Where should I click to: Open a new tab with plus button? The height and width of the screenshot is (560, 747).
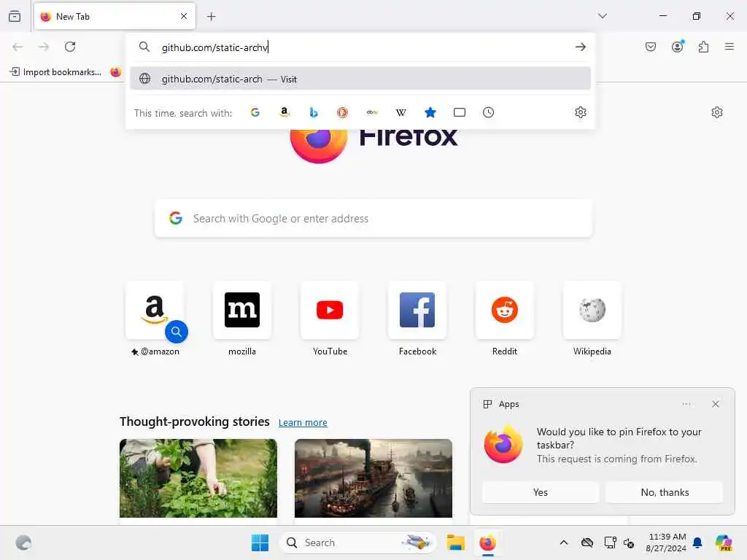tap(212, 17)
